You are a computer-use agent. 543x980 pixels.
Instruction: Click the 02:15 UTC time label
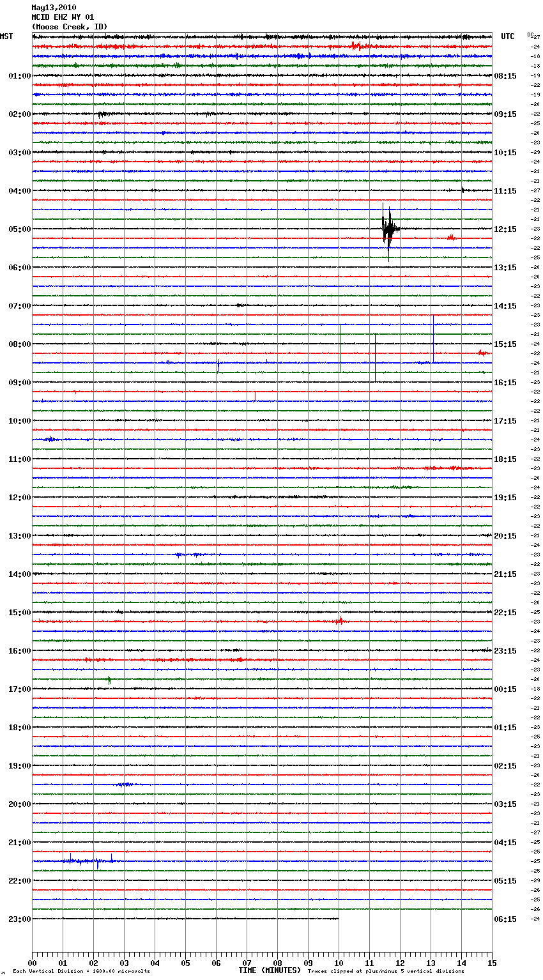[x=505, y=766]
